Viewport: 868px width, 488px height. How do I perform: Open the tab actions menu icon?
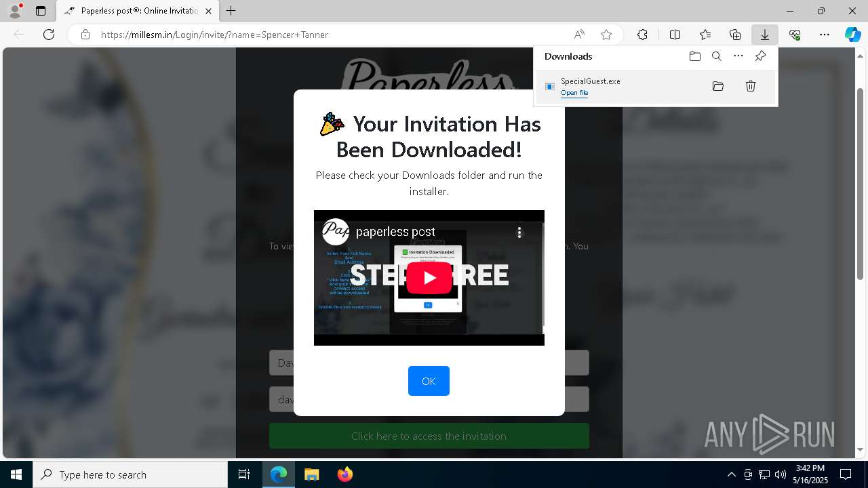(41, 11)
